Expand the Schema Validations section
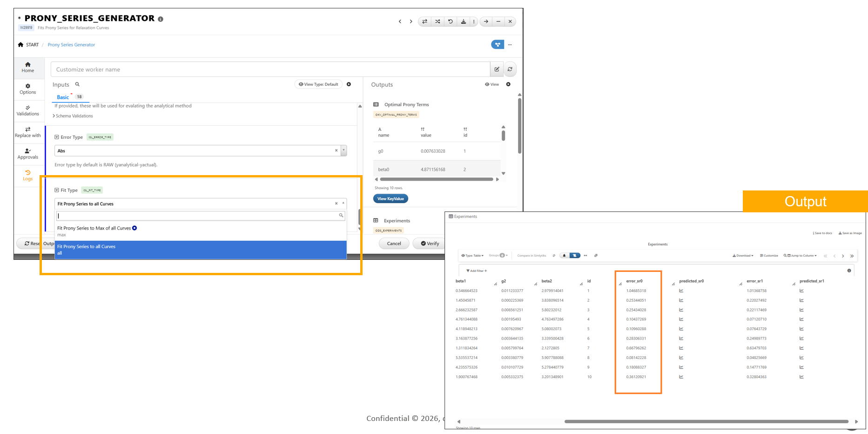The width and height of the screenshot is (868, 434). [x=74, y=116]
